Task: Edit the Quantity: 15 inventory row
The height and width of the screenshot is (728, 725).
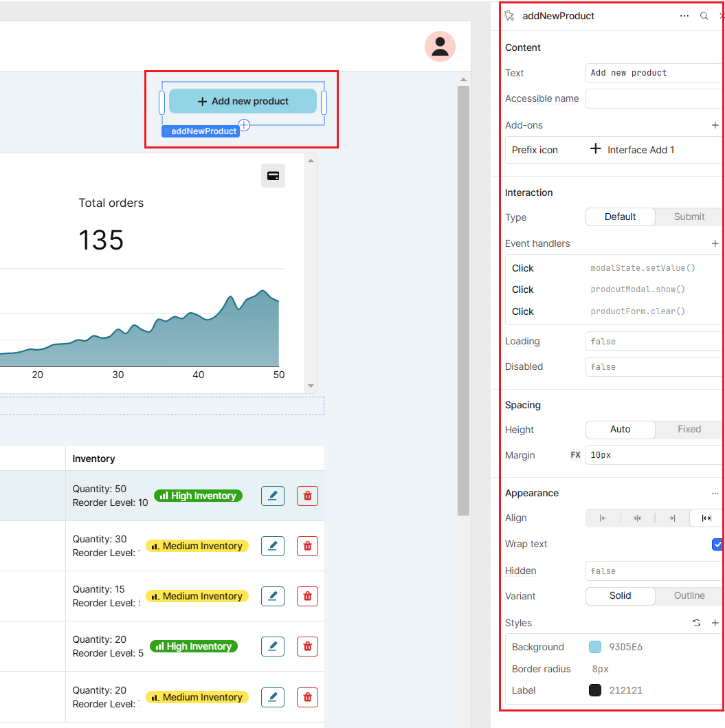Action: (272, 596)
